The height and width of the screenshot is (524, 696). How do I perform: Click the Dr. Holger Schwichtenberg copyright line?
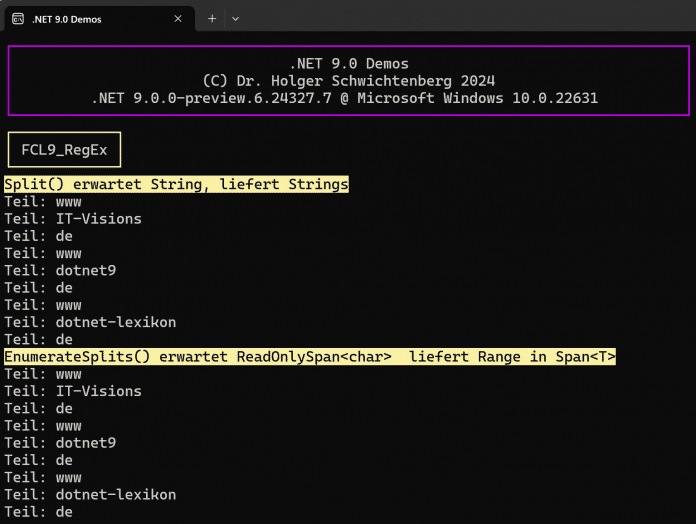[x=348, y=81]
